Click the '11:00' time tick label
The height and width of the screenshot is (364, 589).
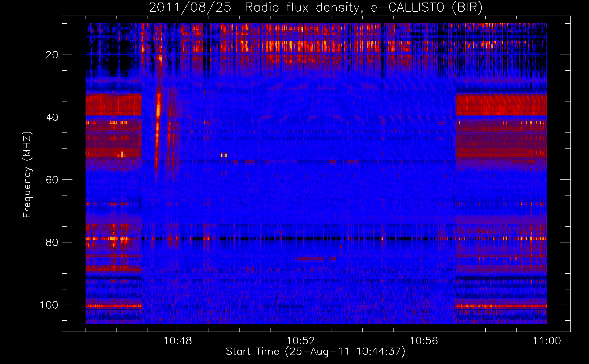547,341
